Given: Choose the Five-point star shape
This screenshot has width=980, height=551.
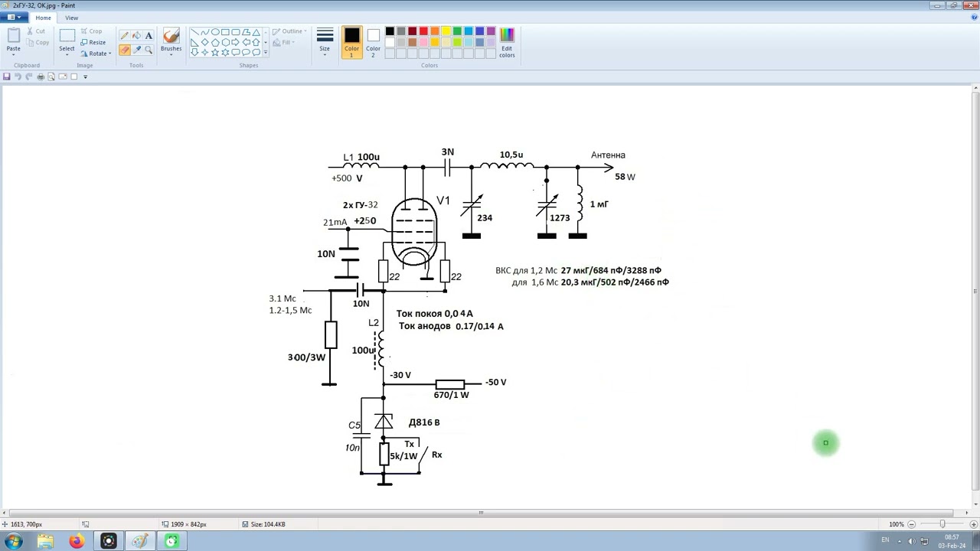Looking at the screenshot, I should [215, 52].
